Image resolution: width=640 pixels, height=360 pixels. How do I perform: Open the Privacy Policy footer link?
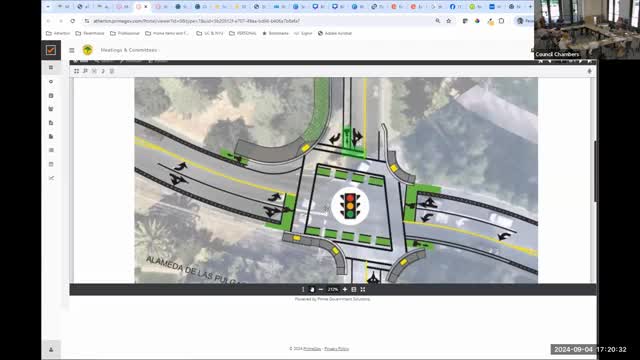coord(337,349)
